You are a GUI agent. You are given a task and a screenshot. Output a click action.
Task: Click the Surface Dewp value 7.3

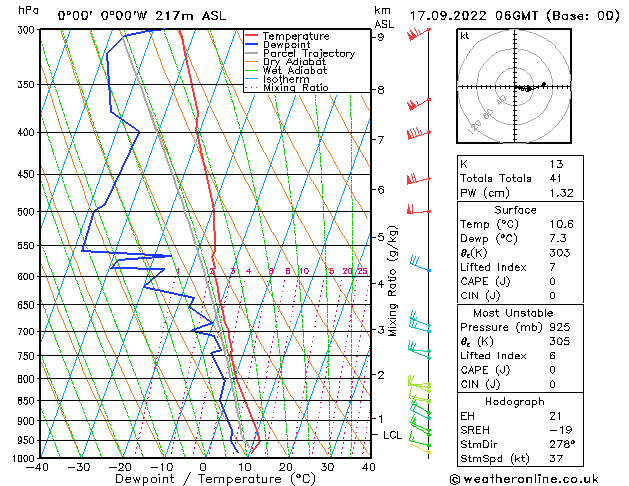[x=558, y=238]
